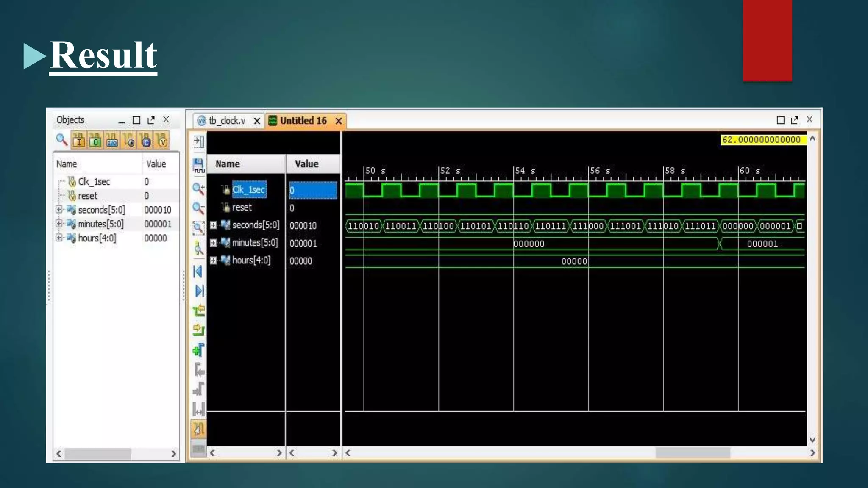Expand minutes[5:0] in the Objects panel
The width and height of the screenshot is (868, 488).
pyautogui.click(x=59, y=224)
